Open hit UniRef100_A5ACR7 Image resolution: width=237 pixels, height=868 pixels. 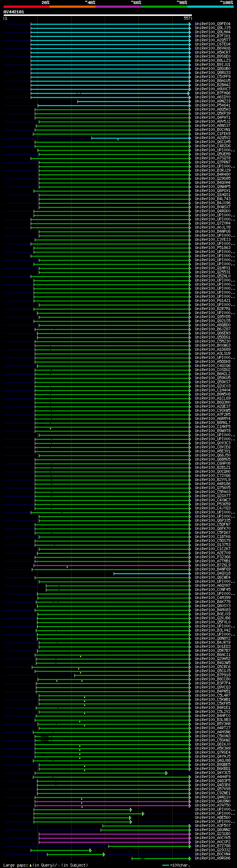[x=213, y=53]
